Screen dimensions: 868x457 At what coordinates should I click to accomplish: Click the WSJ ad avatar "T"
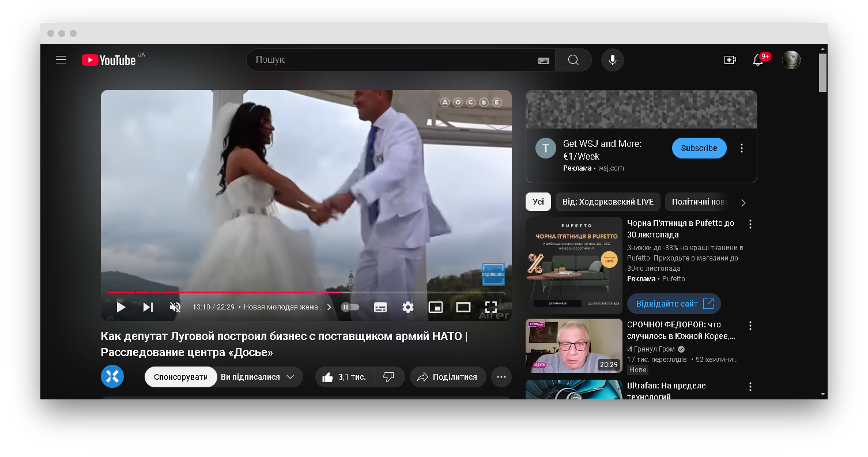546,148
